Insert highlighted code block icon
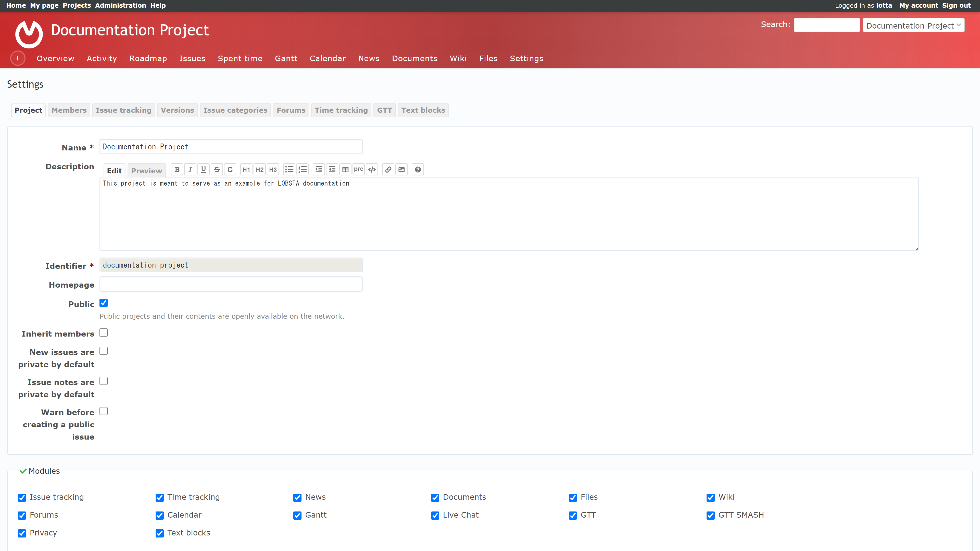The width and height of the screenshot is (980, 551). pos(372,170)
